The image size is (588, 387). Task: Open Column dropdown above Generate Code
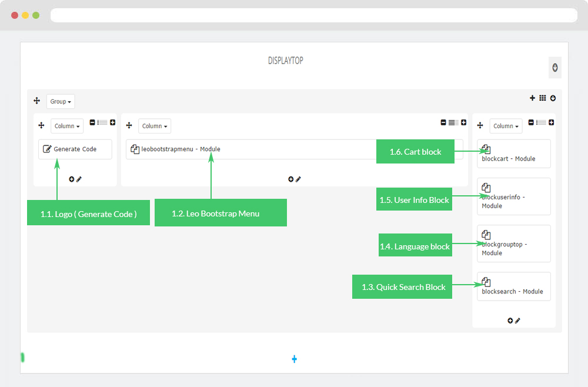point(67,126)
